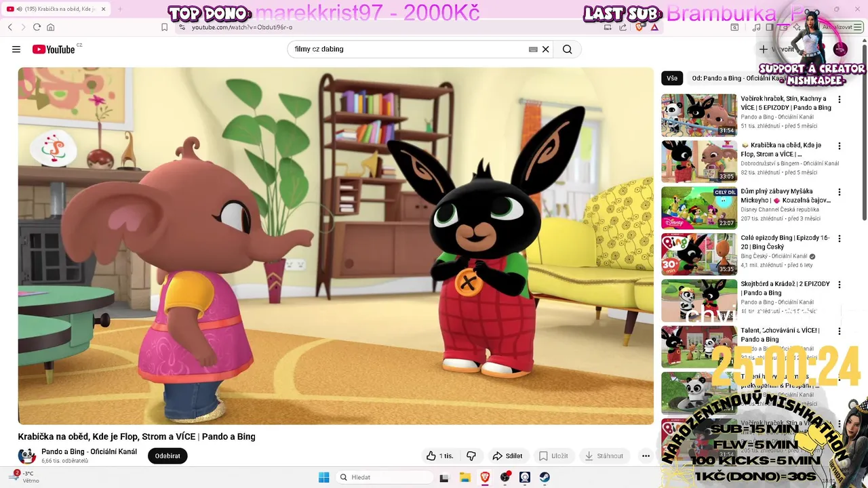Screen dimensions: 868x488
Task: Open the Pando a Bing - Oficiální Kanál link
Action: (89, 452)
